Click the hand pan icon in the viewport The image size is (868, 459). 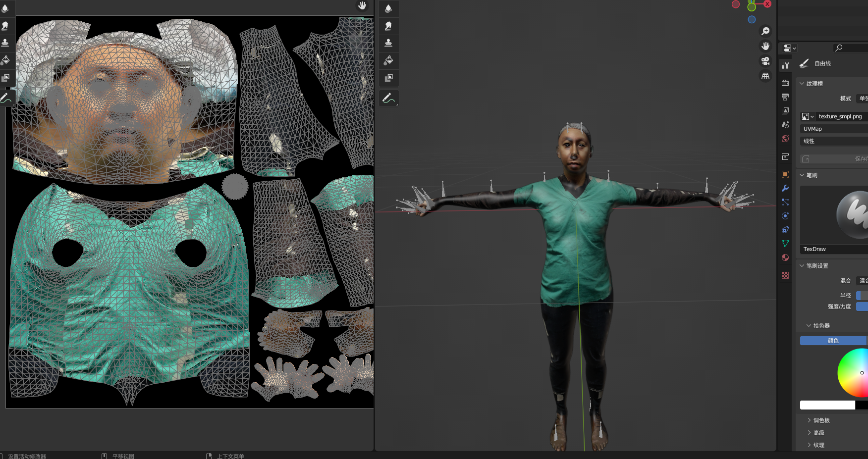click(x=765, y=46)
